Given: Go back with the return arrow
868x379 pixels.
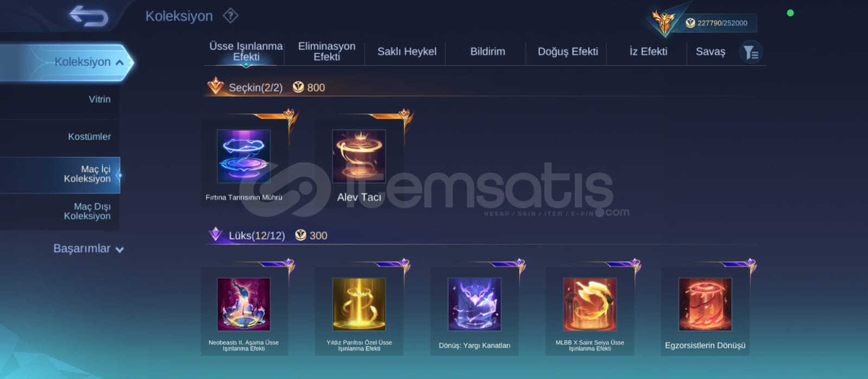Looking at the screenshot, I should 88,16.
